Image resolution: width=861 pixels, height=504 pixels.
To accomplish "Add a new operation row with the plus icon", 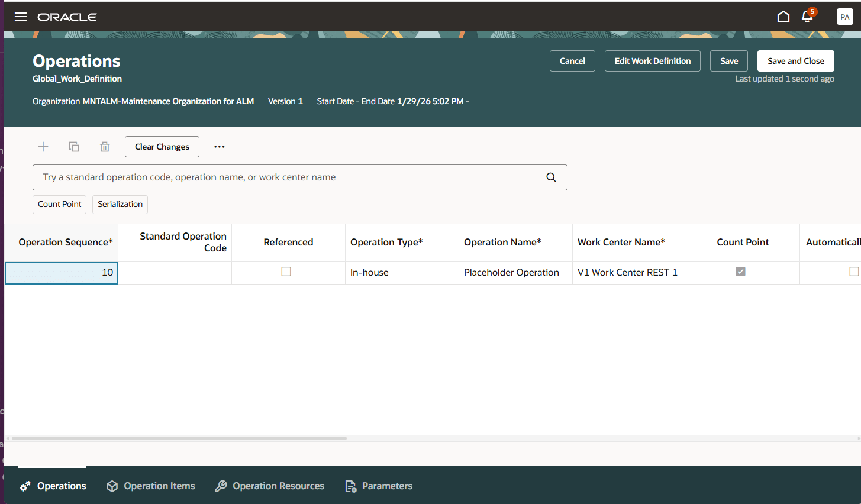I will (x=43, y=146).
